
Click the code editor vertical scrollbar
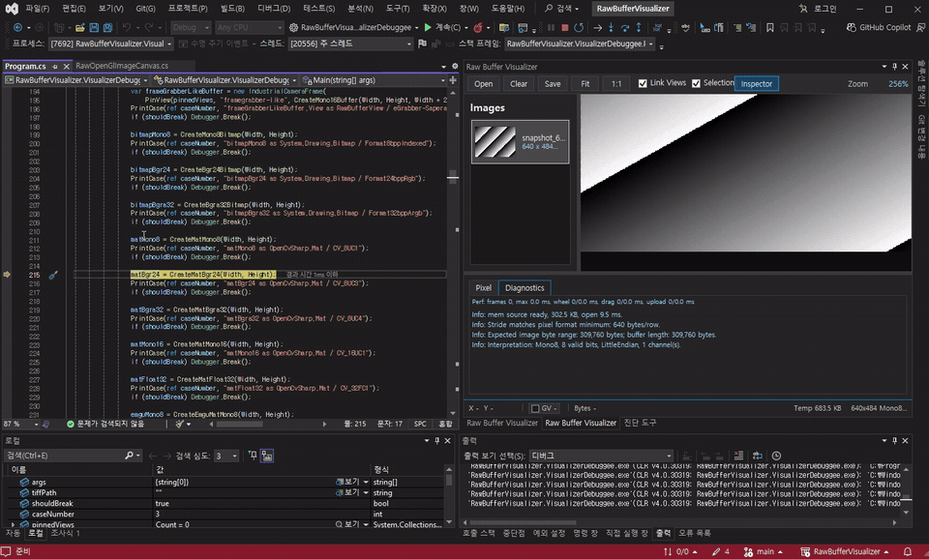[x=453, y=251]
